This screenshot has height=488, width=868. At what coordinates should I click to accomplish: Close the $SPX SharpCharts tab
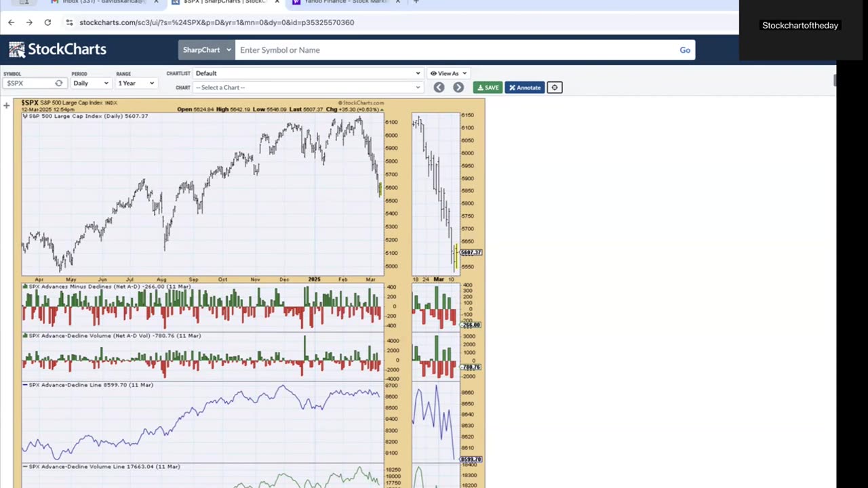tap(277, 2)
